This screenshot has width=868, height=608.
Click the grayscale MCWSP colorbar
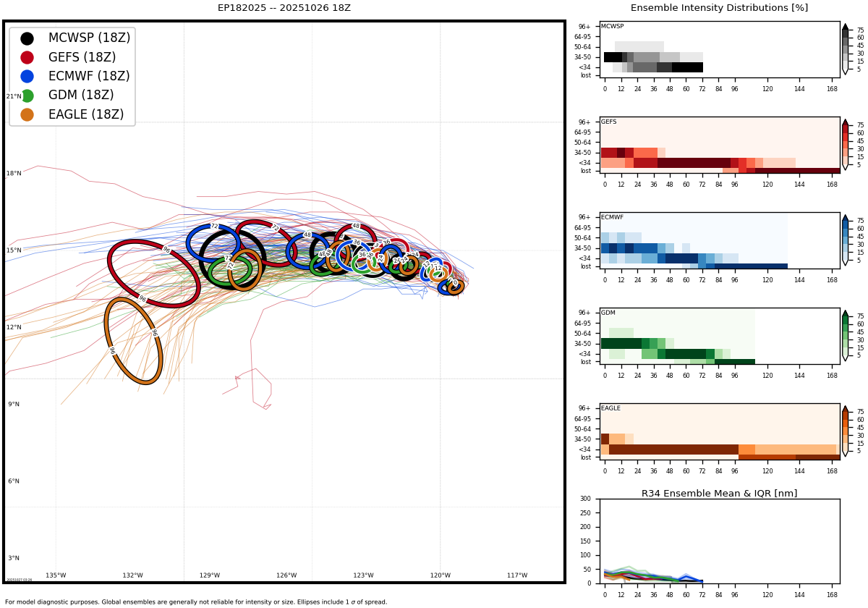click(845, 49)
